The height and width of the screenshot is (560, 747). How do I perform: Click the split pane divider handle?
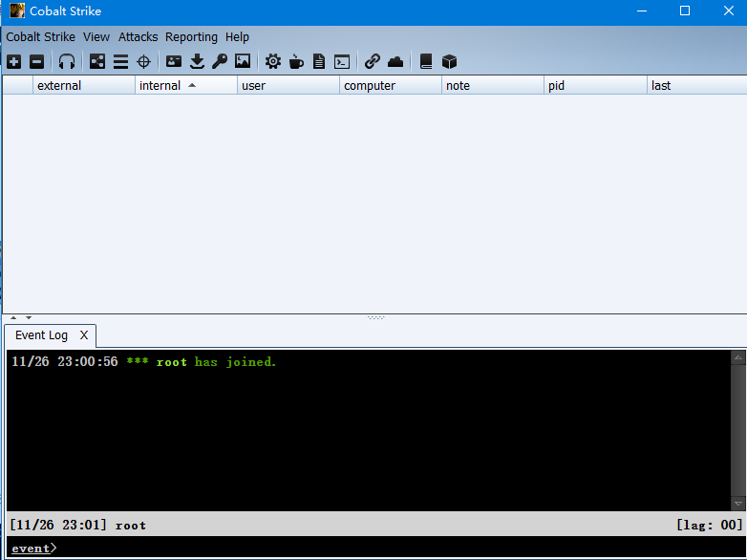coord(375,317)
